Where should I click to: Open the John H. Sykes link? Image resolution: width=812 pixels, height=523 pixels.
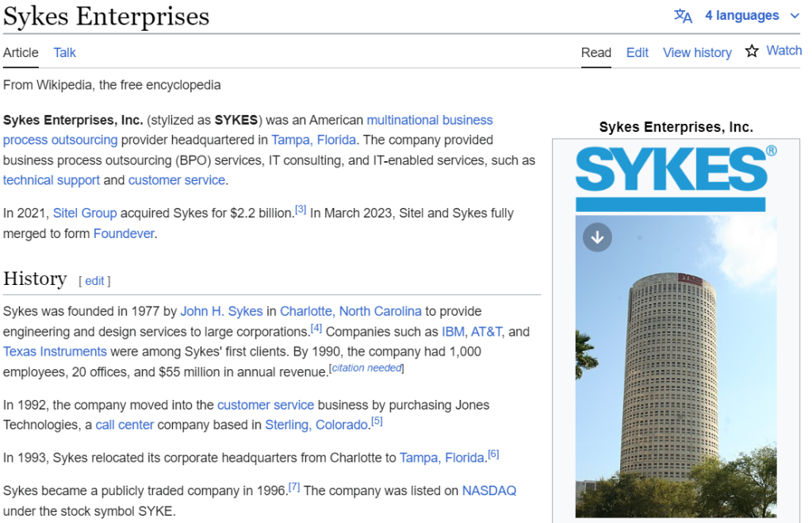222,312
